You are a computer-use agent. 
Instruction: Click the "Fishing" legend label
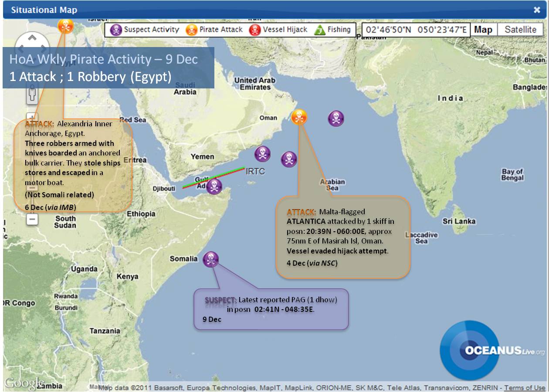[339, 30]
